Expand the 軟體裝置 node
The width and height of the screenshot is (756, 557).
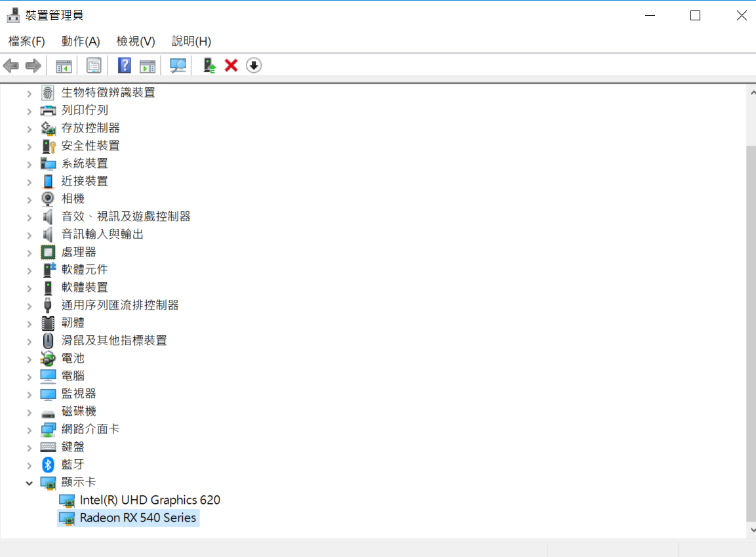point(29,289)
